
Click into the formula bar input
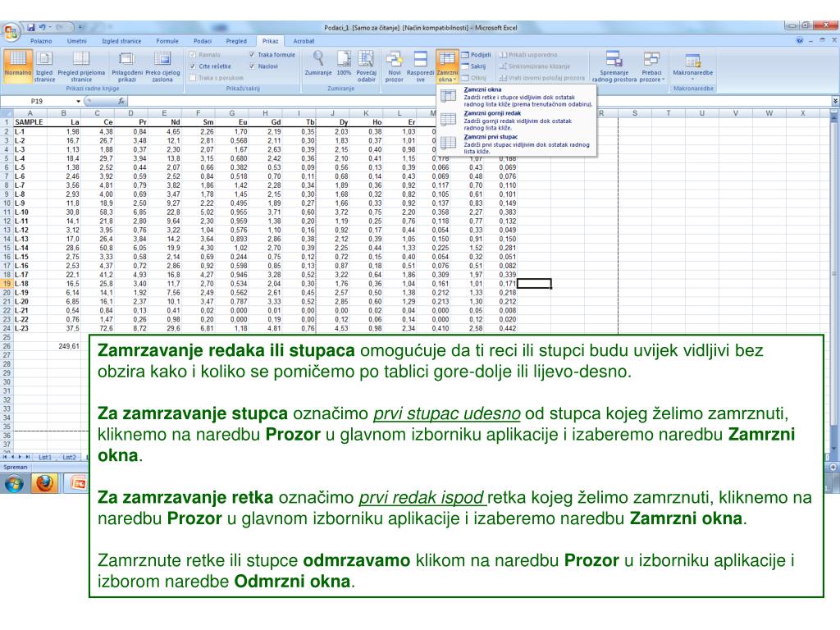click(479, 101)
